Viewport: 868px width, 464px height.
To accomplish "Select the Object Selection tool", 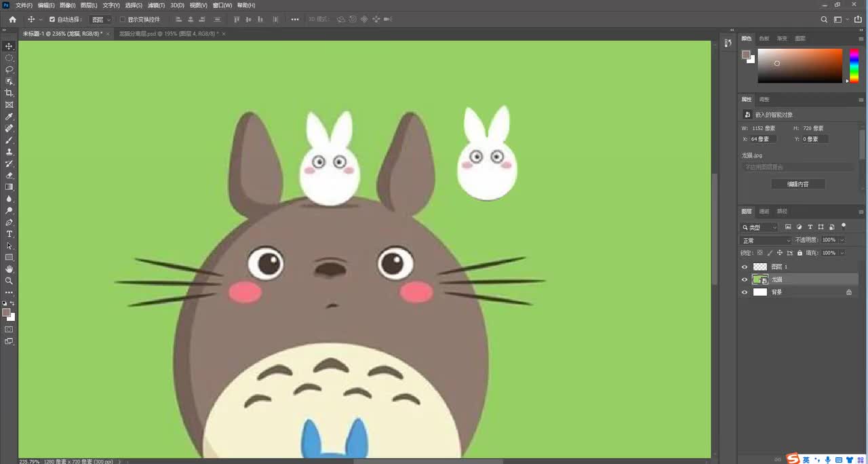I will 9,81.
